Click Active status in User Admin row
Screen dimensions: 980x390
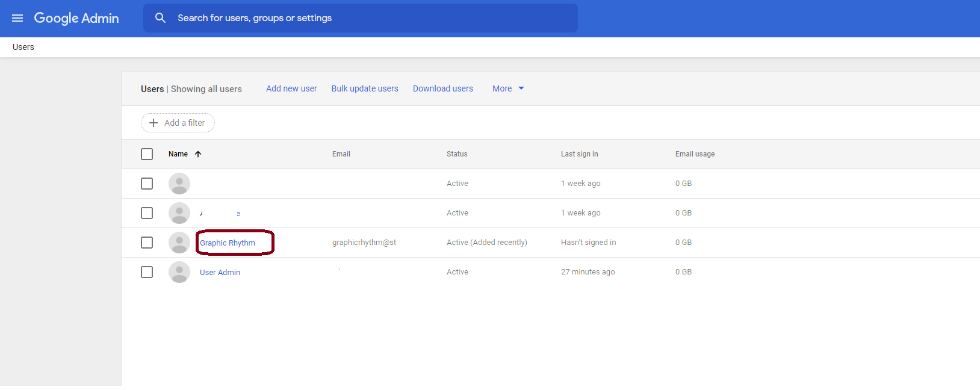tap(457, 272)
